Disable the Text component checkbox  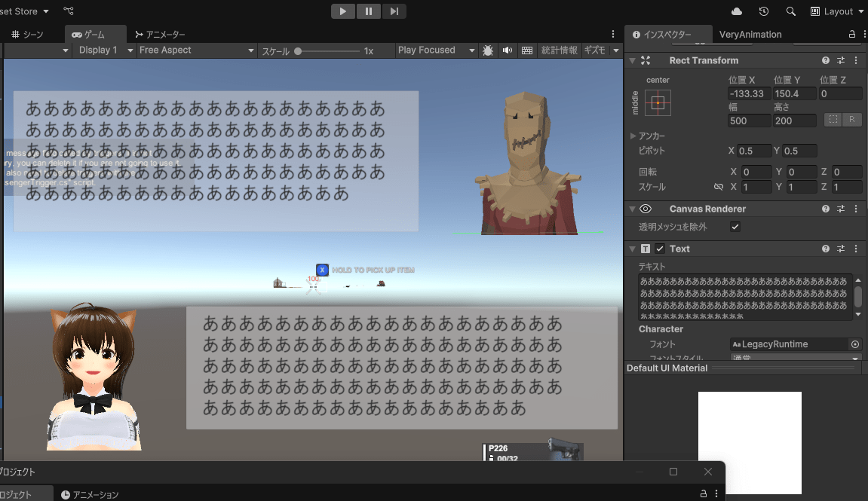point(660,249)
